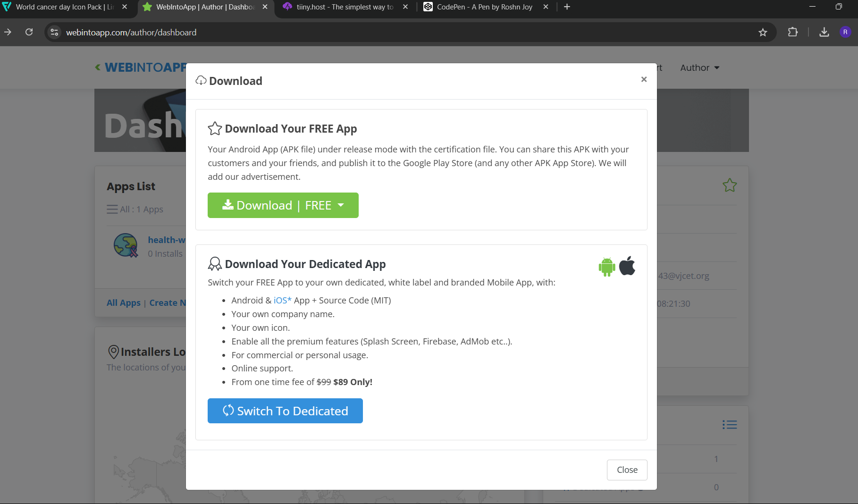This screenshot has height=504, width=858.
Task: Reload the page
Action: pos(29,32)
